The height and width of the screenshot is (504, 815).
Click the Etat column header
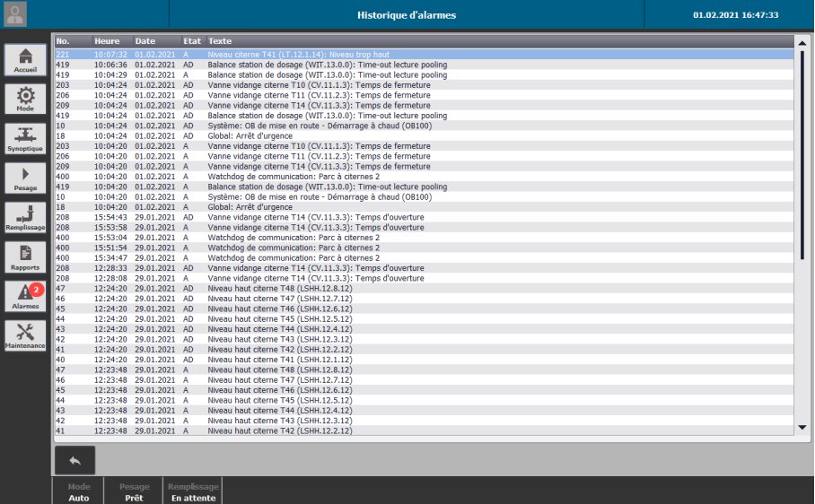[192, 41]
